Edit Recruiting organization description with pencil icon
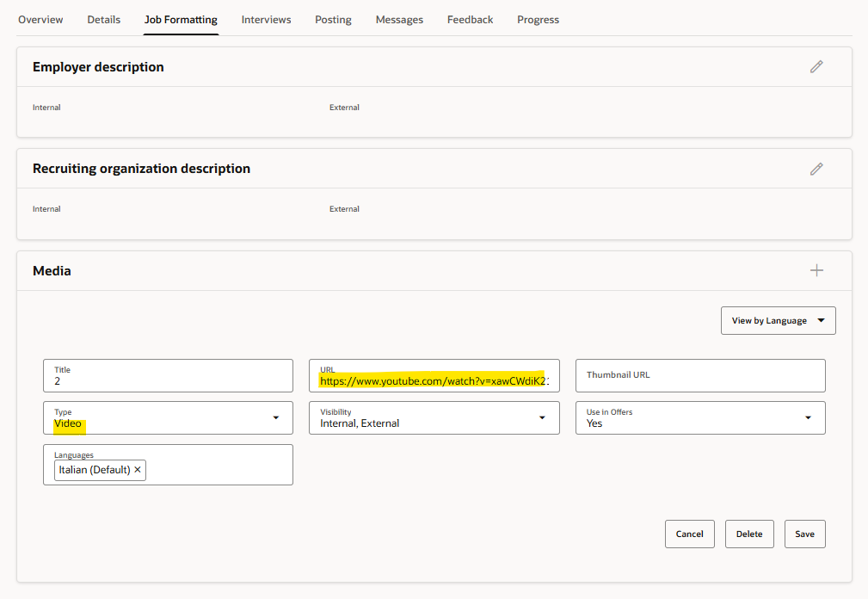 (x=816, y=169)
